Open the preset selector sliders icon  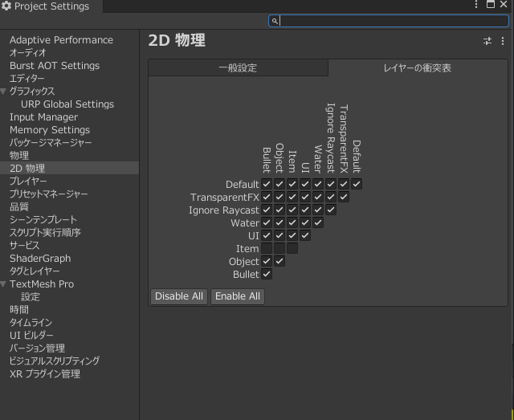coord(487,41)
